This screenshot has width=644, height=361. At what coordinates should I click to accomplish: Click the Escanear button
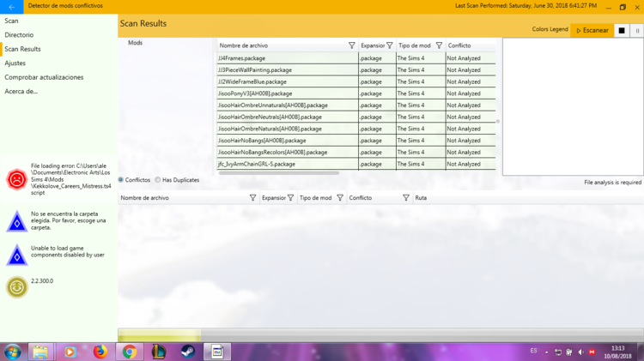tap(592, 30)
